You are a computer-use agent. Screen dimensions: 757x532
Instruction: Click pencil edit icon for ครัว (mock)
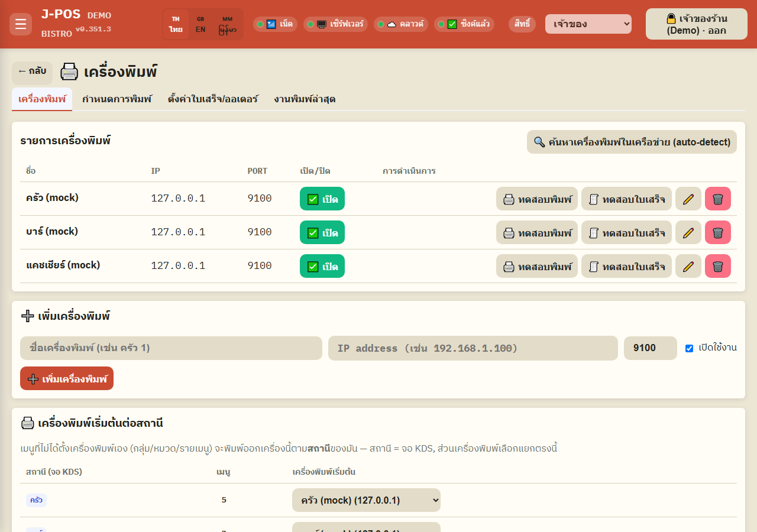pyautogui.click(x=688, y=199)
